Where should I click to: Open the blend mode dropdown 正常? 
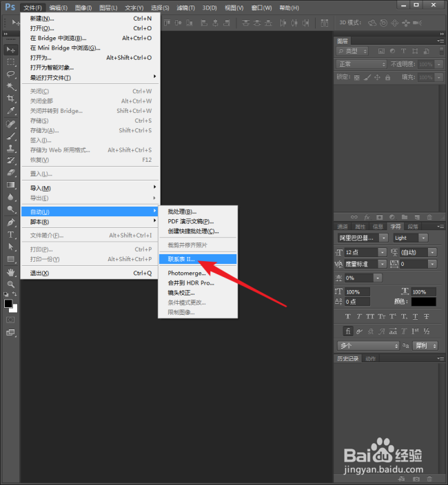(361, 64)
